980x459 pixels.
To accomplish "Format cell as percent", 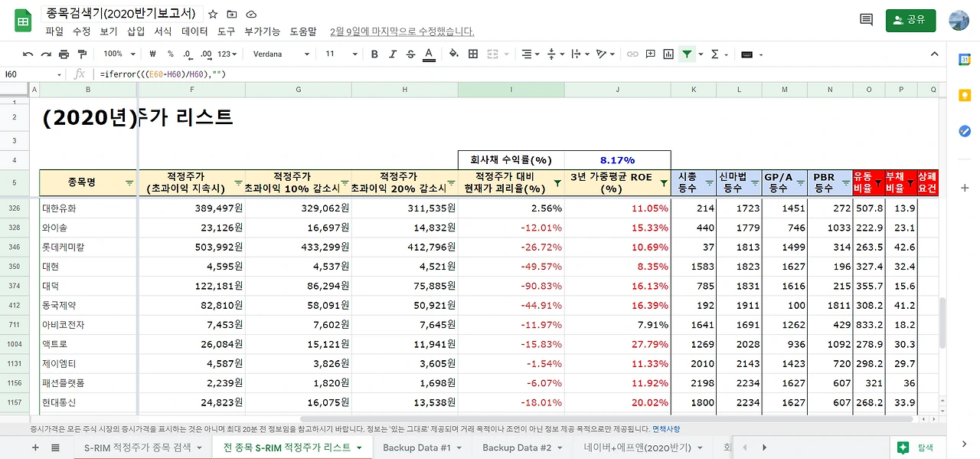I will pyautogui.click(x=170, y=54).
